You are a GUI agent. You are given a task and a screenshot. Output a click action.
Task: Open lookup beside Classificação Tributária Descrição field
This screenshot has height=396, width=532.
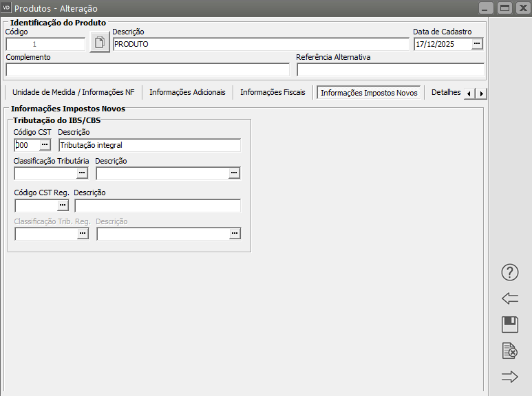click(x=235, y=173)
